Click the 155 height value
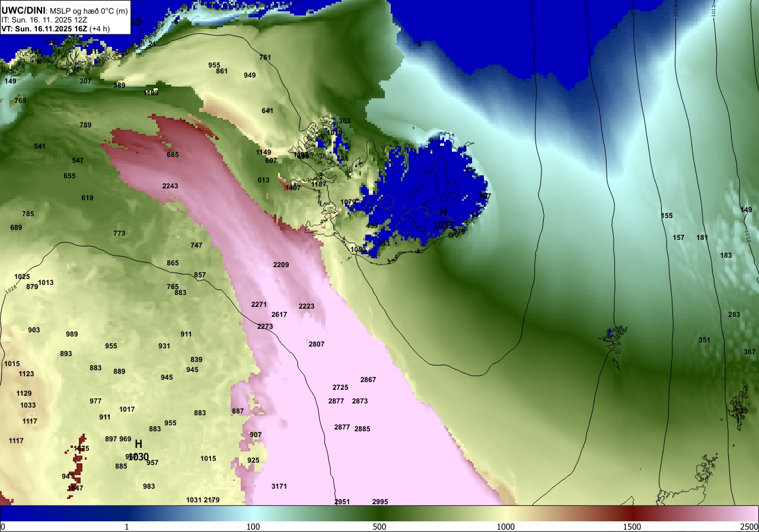The image size is (759, 532). pos(667,216)
